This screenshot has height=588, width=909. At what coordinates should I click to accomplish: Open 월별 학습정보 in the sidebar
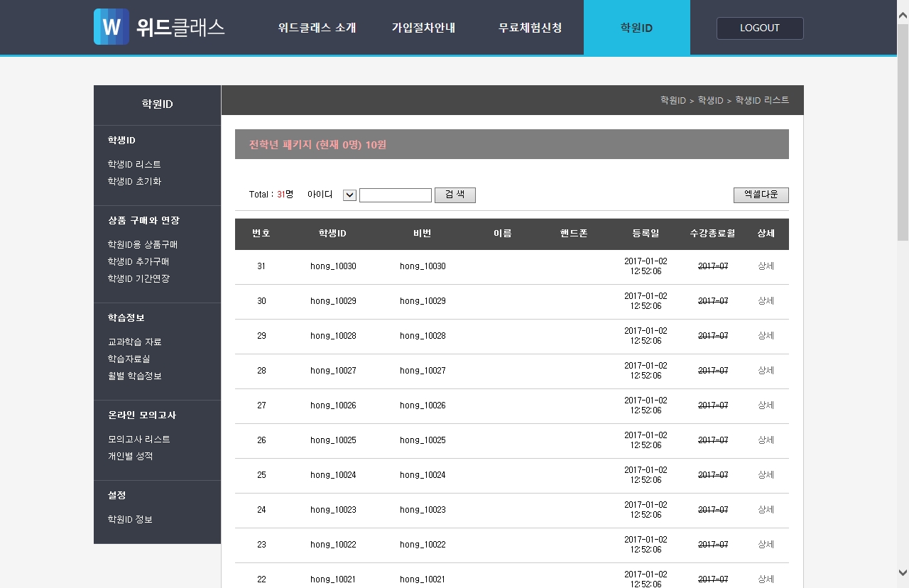(135, 376)
